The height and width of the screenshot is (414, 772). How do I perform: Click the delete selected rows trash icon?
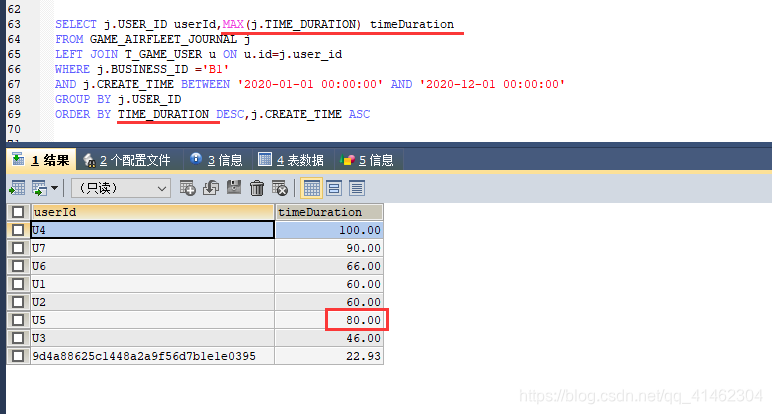(257, 188)
